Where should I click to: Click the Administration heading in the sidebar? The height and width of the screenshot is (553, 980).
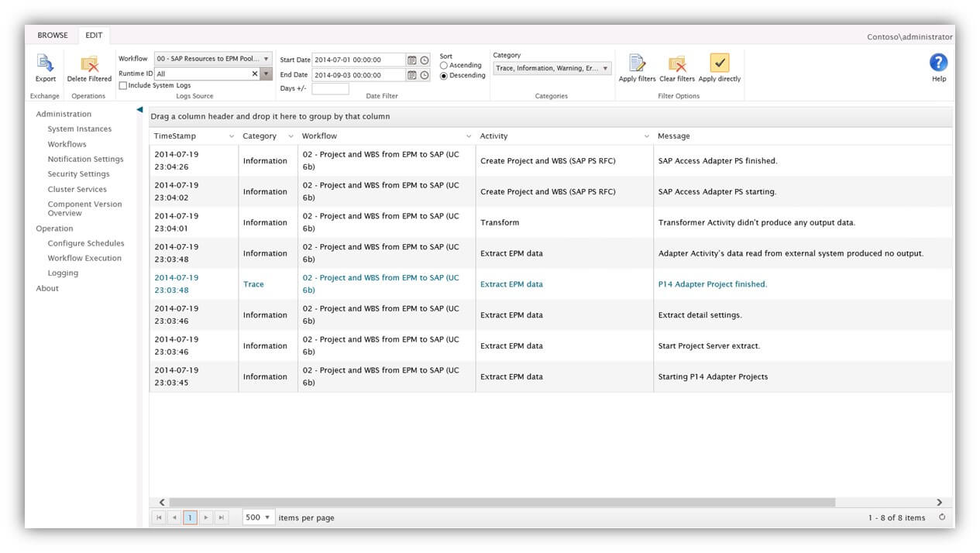(x=64, y=114)
